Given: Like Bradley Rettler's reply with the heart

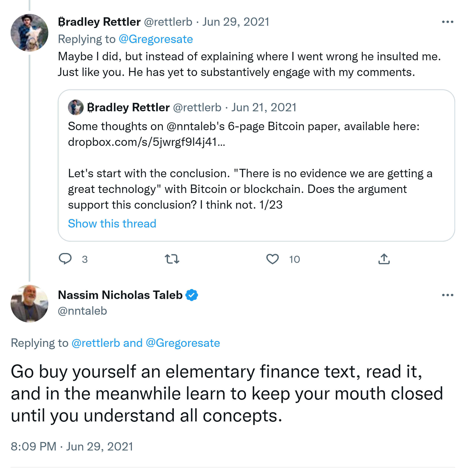Looking at the screenshot, I should [272, 259].
